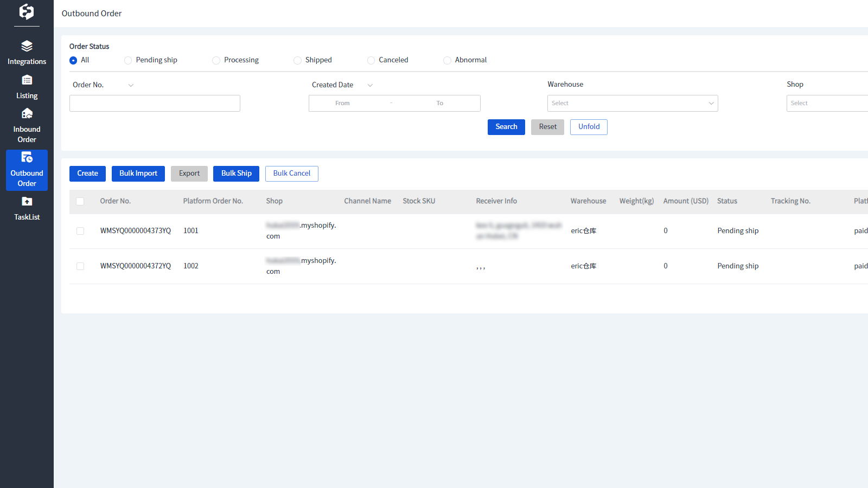
Task: Open the Outbound Order sidebar icon
Action: point(27,157)
